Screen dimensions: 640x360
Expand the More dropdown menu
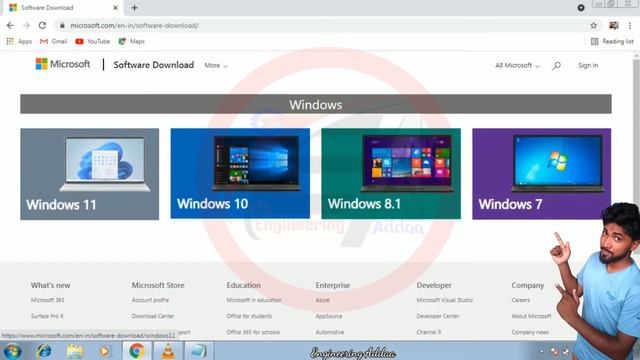(216, 65)
